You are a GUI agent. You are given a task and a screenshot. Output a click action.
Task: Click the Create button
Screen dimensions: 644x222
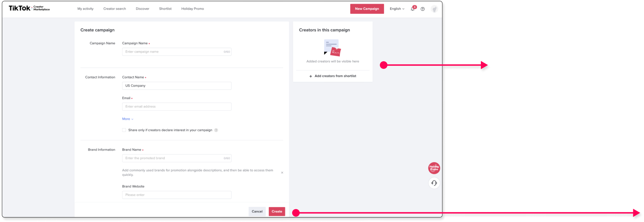pyautogui.click(x=277, y=212)
